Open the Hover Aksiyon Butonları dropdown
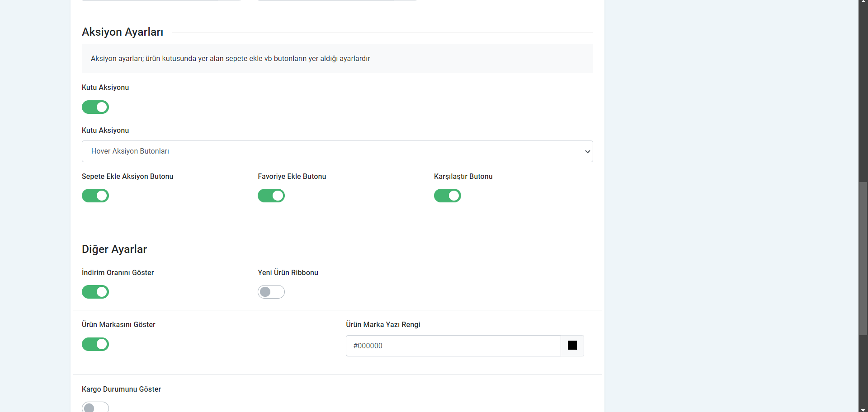The height and width of the screenshot is (412, 868). [x=337, y=151]
